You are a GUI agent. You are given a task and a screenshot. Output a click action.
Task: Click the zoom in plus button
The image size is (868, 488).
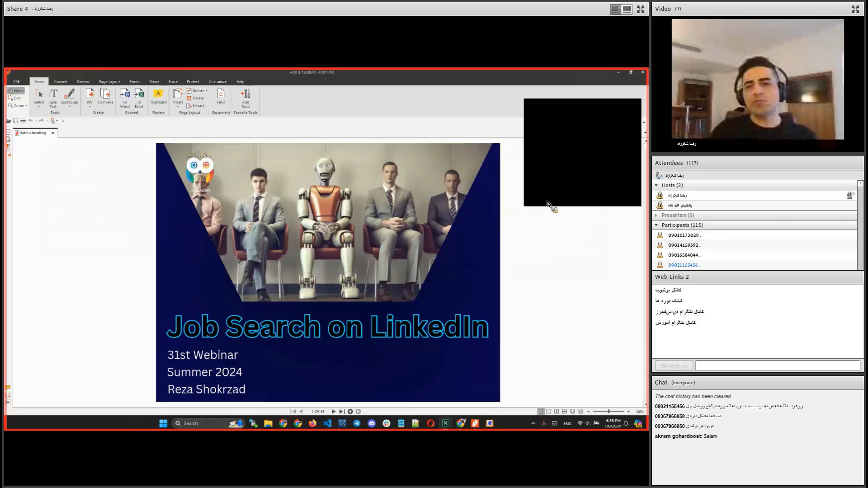point(628,412)
